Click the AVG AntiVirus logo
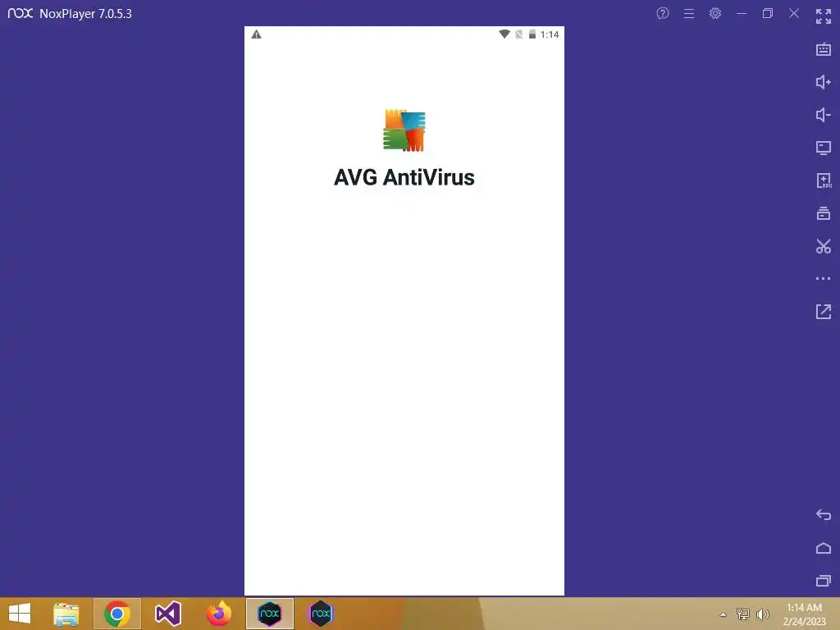The width and height of the screenshot is (840, 630). [x=404, y=130]
